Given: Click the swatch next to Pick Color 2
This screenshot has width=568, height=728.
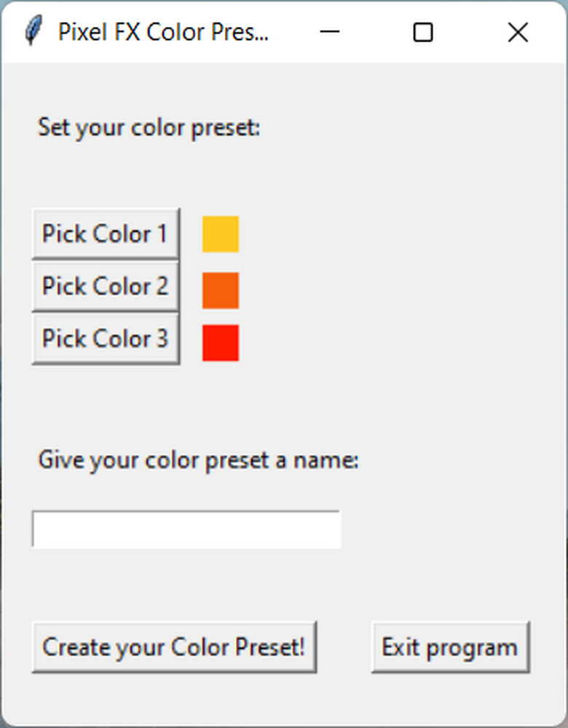Looking at the screenshot, I should (x=220, y=287).
